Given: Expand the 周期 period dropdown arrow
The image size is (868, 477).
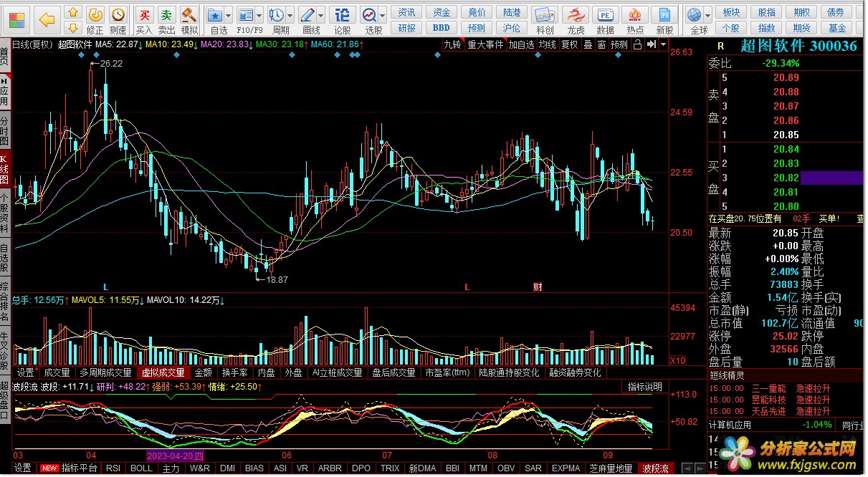Looking at the screenshot, I should [x=290, y=14].
